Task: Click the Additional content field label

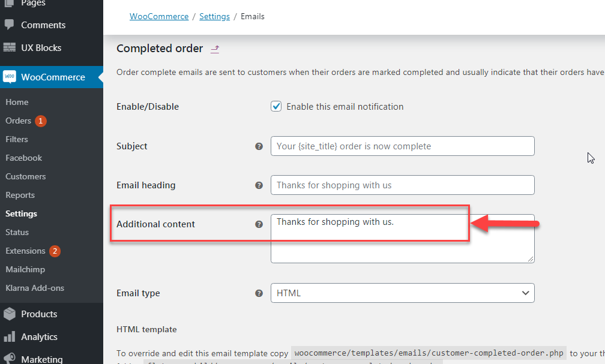Action: [155, 224]
